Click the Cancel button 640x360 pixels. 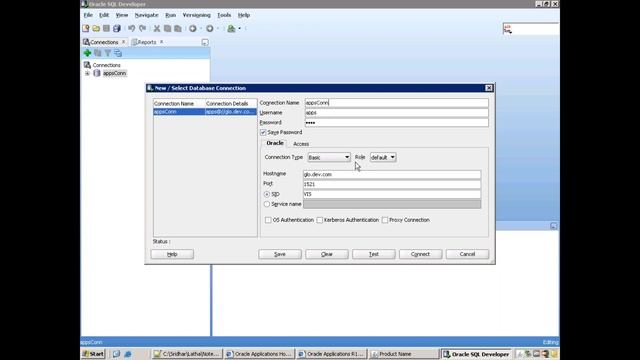click(x=467, y=254)
